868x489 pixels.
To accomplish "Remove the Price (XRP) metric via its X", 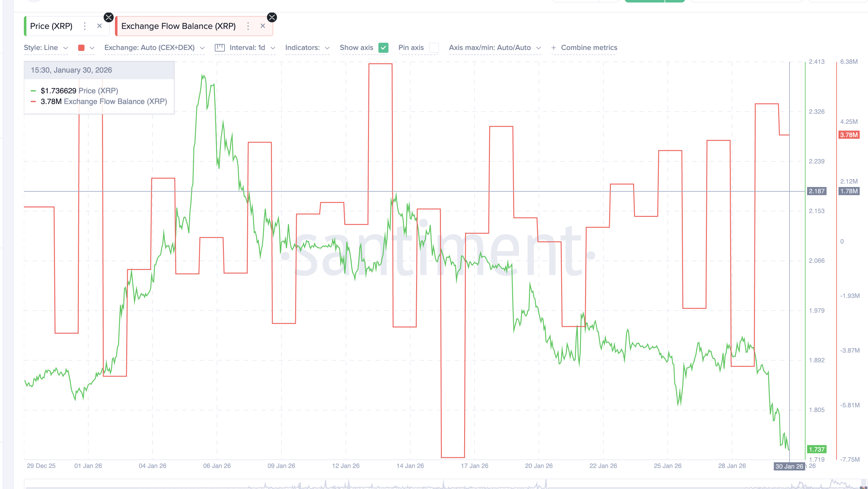I will [100, 26].
